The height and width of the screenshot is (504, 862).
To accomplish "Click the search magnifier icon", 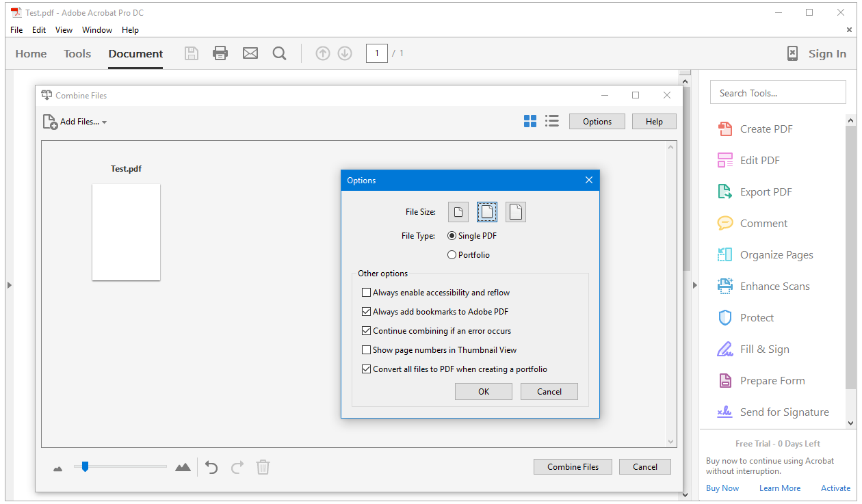I will pyautogui.click(x=279, y=53).
